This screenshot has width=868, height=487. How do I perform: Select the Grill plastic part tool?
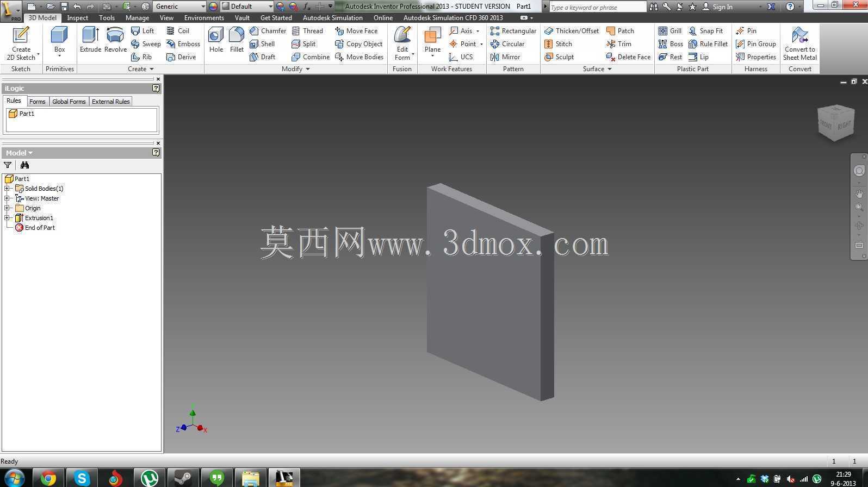[670, 31]
